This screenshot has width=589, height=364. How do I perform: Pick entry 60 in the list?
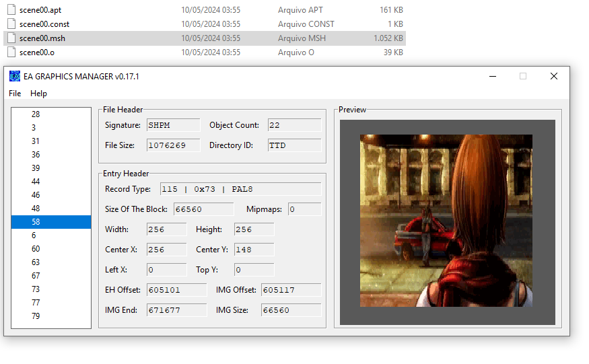pos(36,249)
